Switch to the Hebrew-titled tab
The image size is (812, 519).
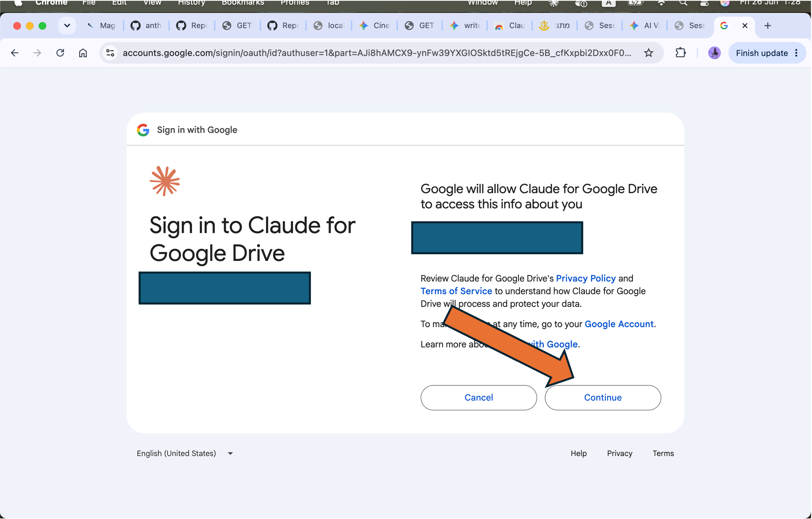pyautogui.click(x=555, y=26)
